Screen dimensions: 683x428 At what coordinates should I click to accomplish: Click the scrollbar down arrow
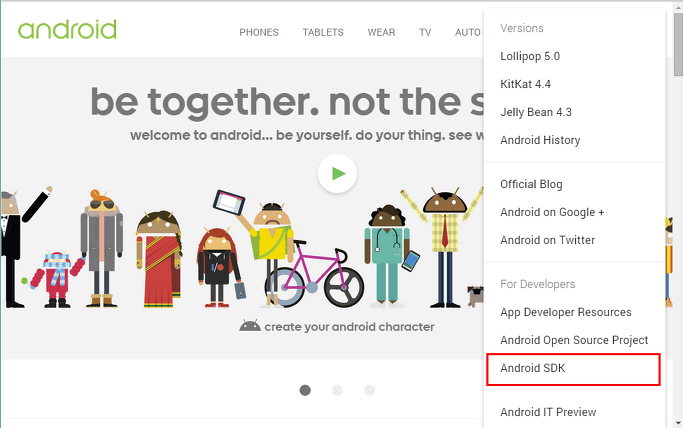[678, 423]
